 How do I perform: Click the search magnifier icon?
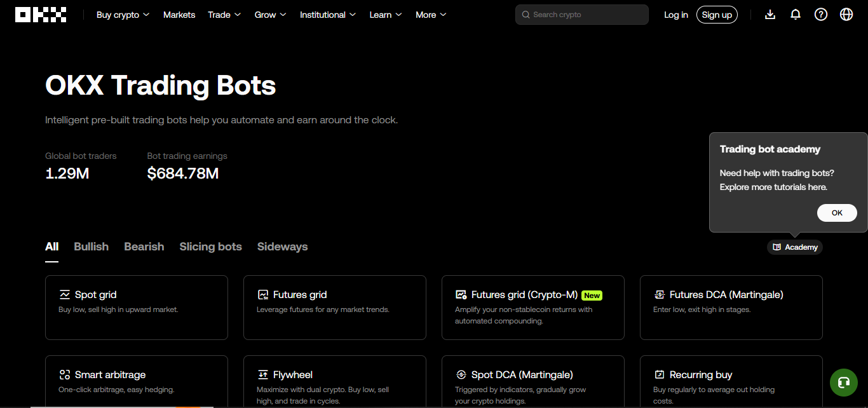tap(526, 15)
